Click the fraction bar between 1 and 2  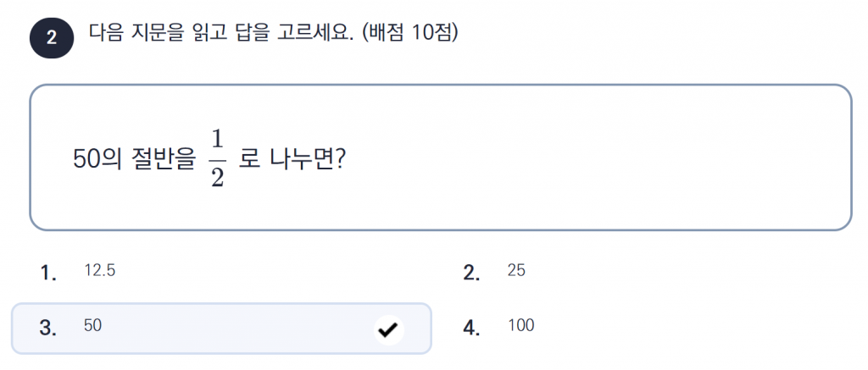coord(217,158)
